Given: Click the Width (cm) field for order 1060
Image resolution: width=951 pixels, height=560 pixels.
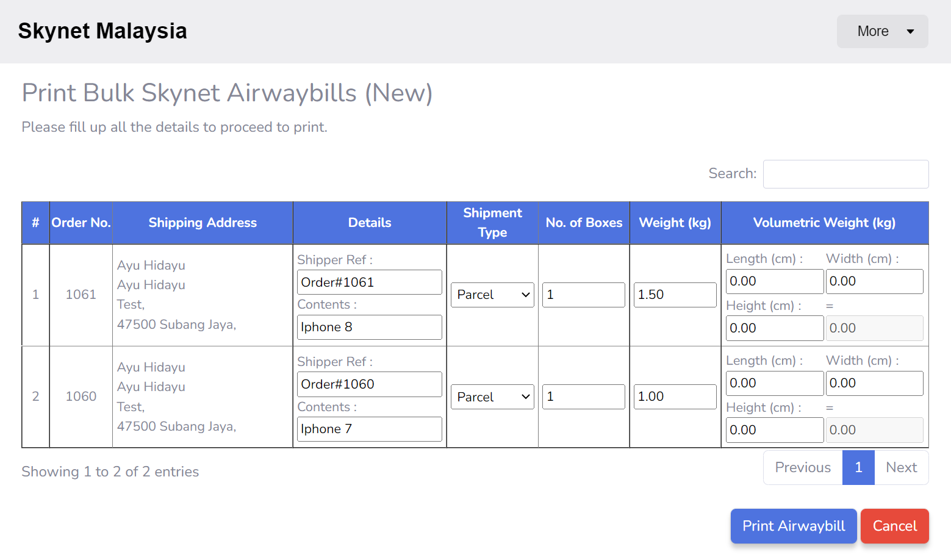Looking at the screenshot, I should (874, 383).
